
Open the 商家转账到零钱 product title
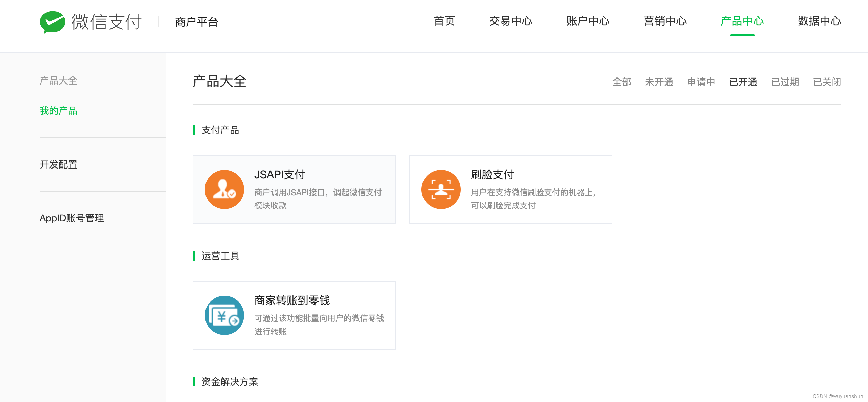point(292,300)
